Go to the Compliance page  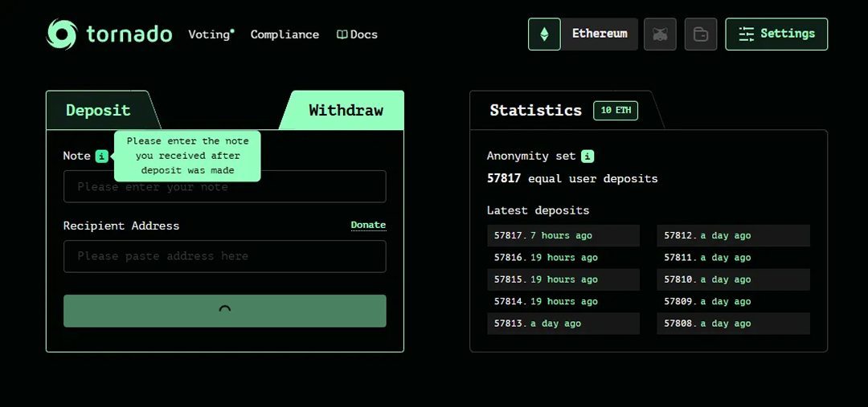click(285, 35)
